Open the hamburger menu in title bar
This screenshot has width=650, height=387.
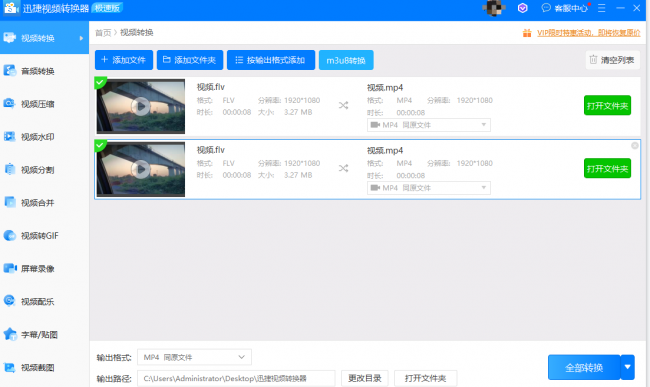[601, 8]
